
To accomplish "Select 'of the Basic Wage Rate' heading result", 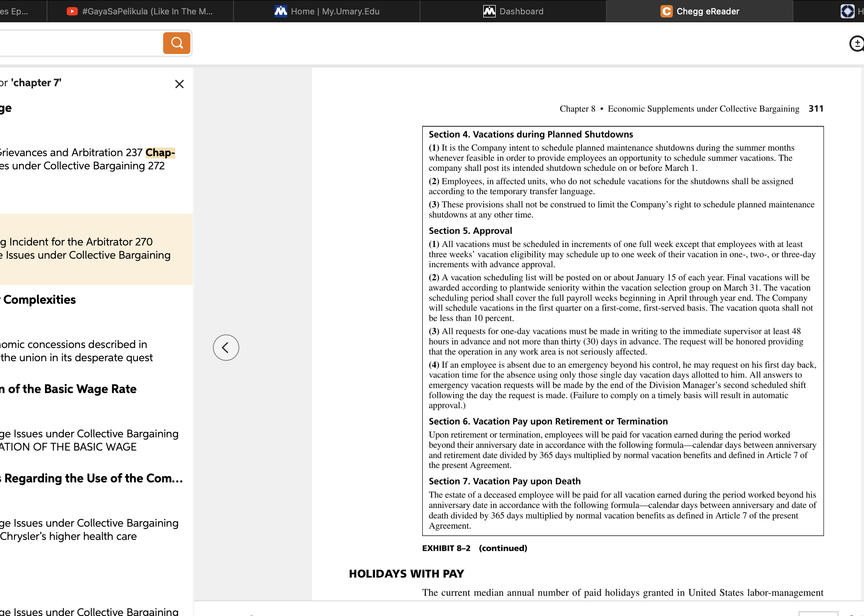I will 68,389.
